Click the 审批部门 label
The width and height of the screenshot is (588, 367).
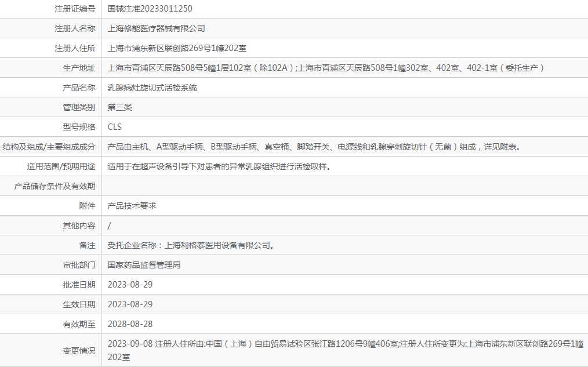79,265
